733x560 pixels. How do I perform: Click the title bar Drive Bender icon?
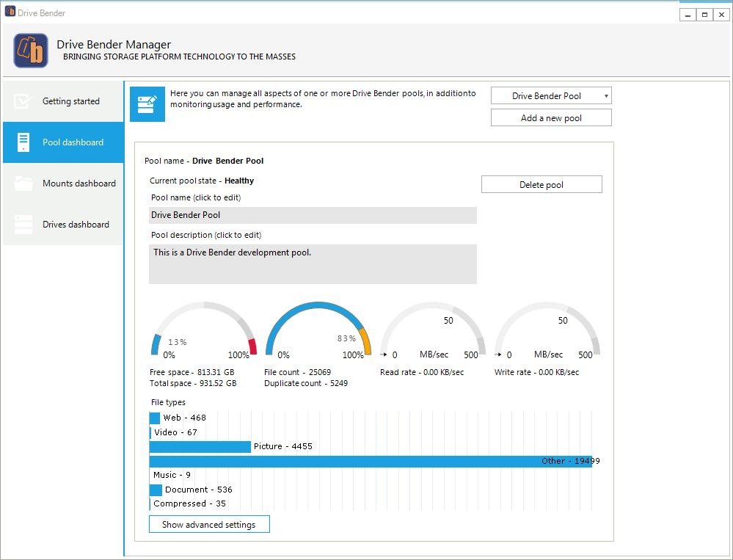10,12
